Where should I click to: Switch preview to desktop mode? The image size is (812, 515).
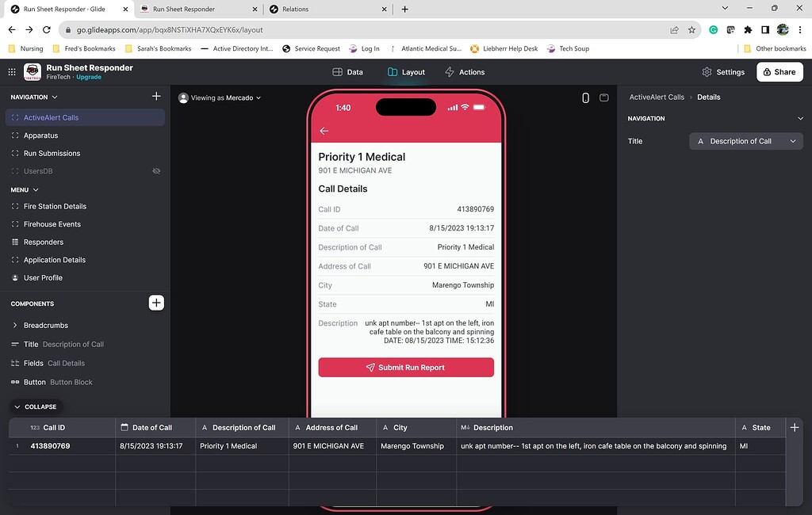click(x=604, y=97)
